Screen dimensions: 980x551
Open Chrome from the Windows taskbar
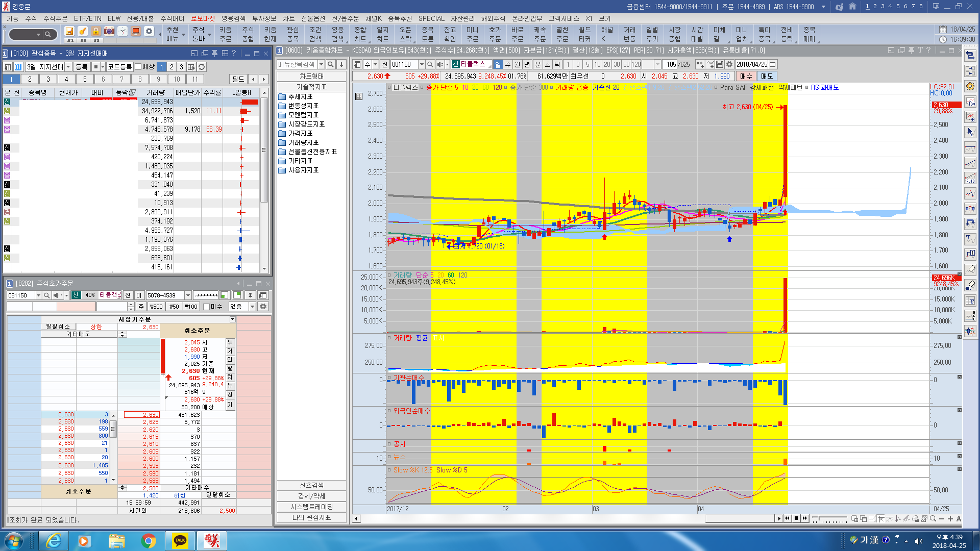pos(148,541)
